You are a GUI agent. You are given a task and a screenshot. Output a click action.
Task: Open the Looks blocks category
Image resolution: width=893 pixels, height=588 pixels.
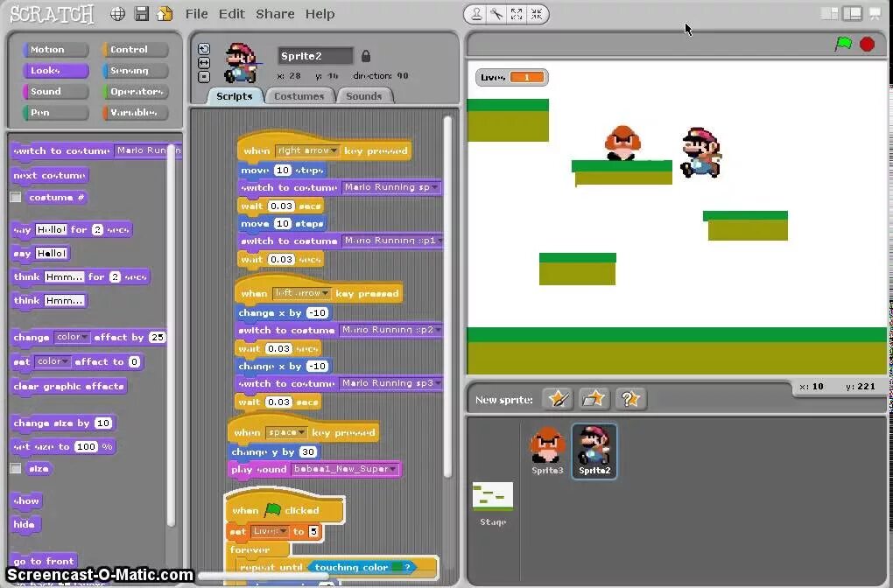(x=56, y=71)
